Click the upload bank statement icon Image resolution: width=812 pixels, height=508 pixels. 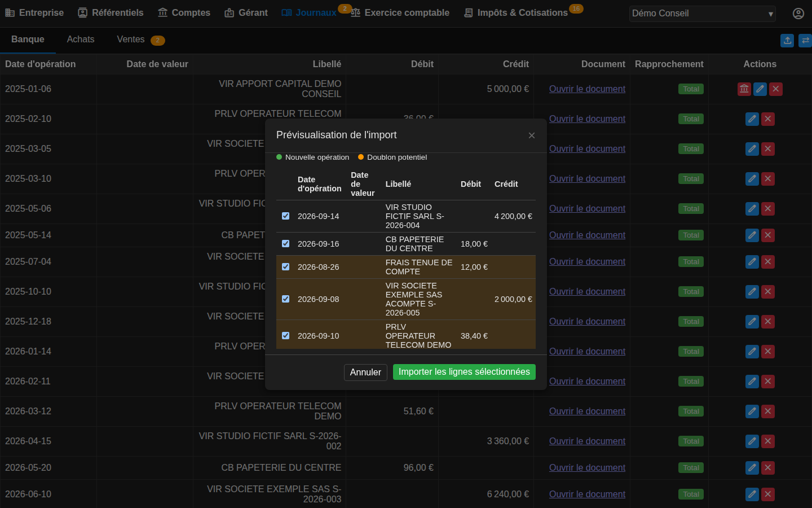coord(788,41)
